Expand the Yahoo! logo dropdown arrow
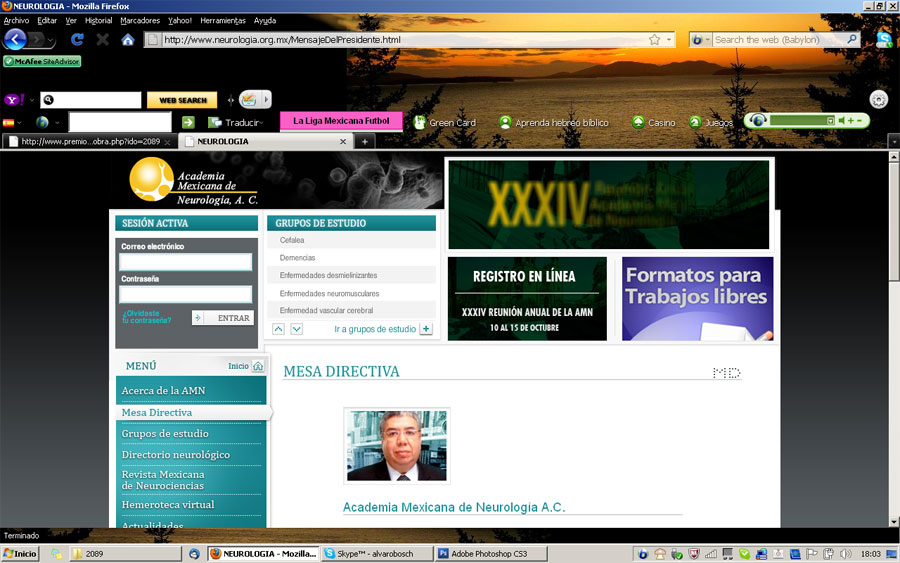This screenshot has width=900, height=563. coord(32,100)
